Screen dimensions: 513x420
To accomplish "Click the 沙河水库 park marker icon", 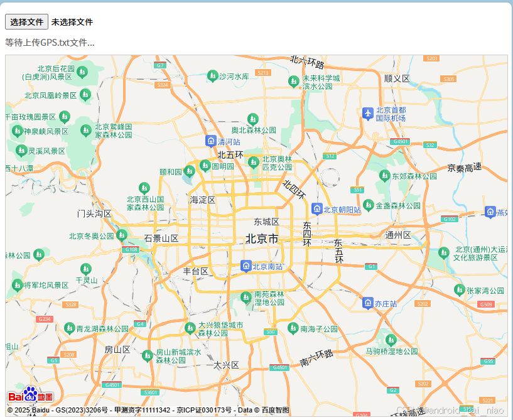I will pyautogui.click(x=213, y=76).
